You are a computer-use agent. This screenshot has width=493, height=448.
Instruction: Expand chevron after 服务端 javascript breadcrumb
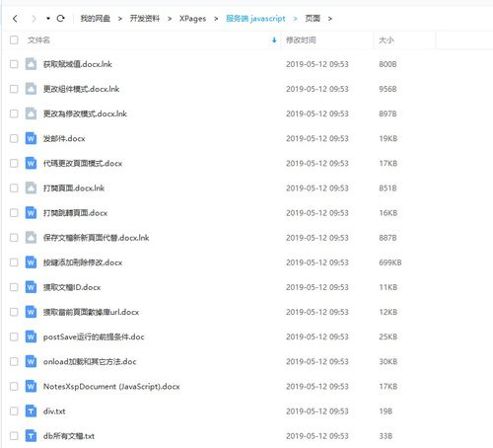click(295, 19)
